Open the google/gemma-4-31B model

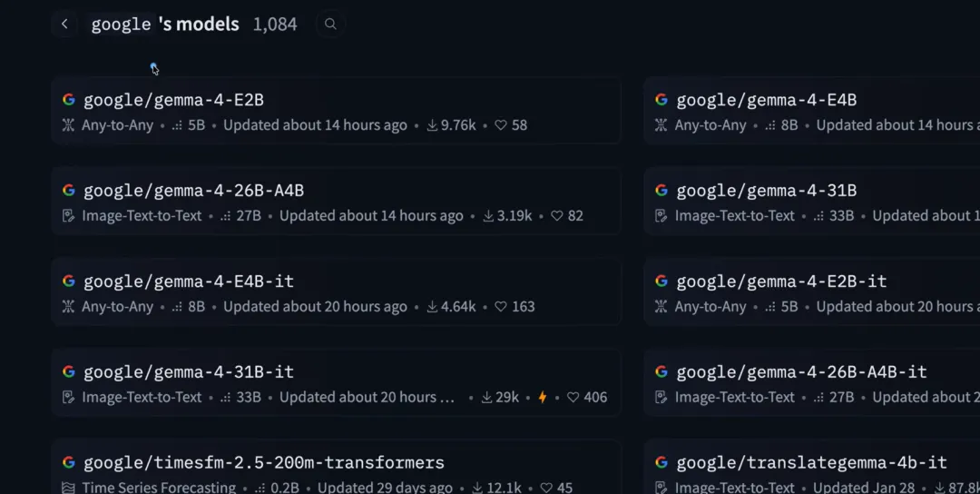[766, 191]
